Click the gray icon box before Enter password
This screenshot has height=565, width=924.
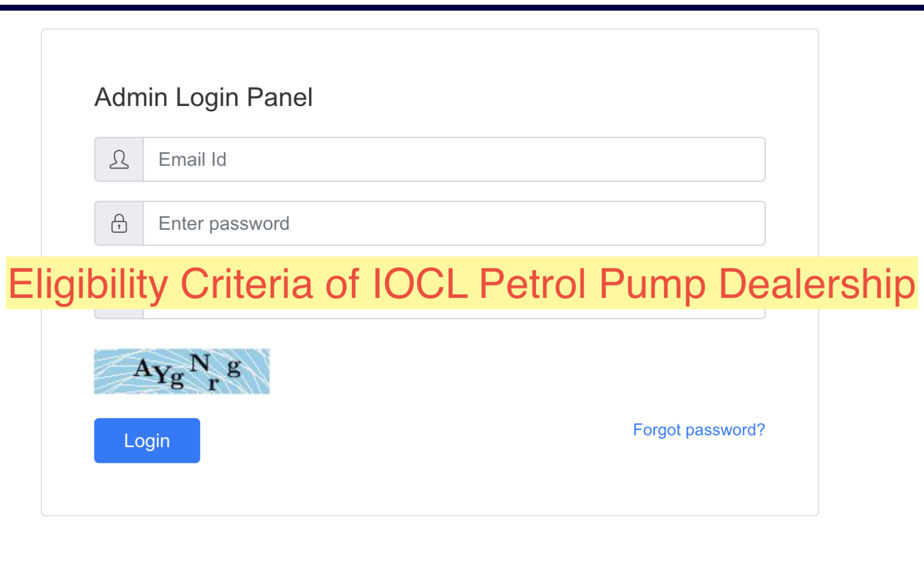119,223
